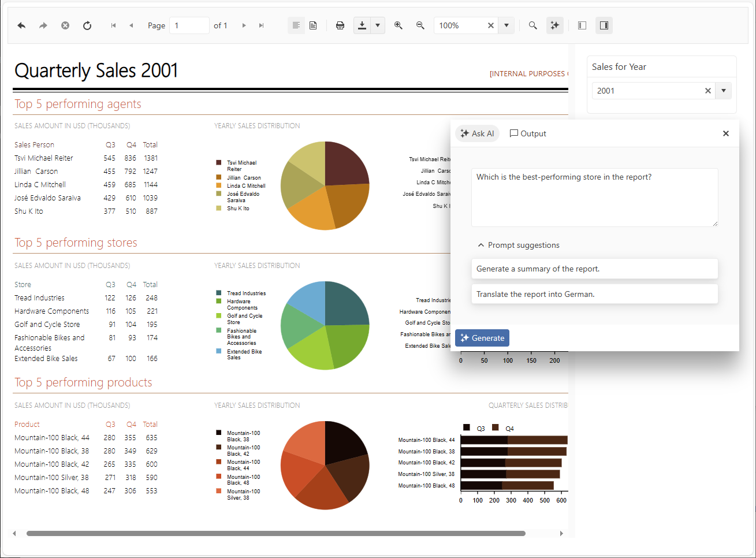
Task: Open the export format dropdown arrow
Action: (x=378, y=25)
